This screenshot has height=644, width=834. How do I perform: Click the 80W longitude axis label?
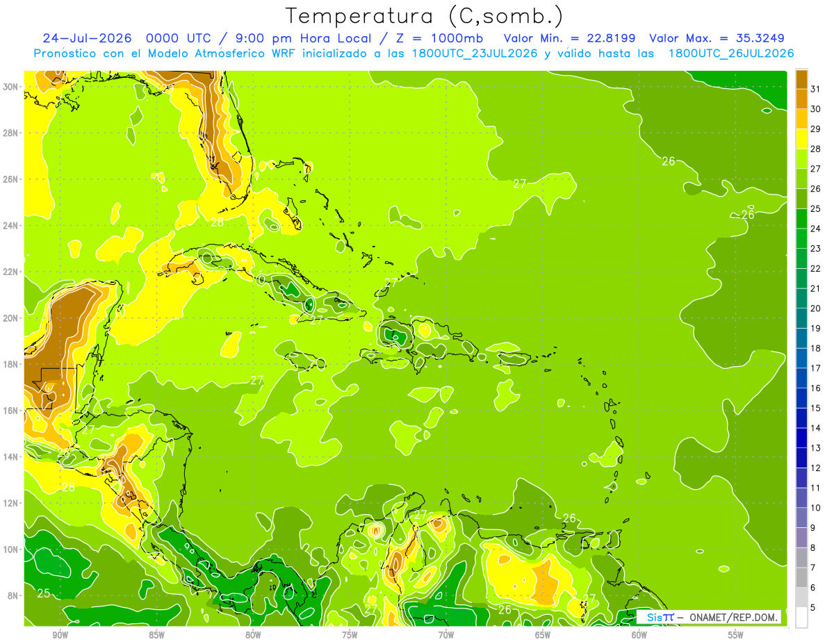[x=254, y=635]
